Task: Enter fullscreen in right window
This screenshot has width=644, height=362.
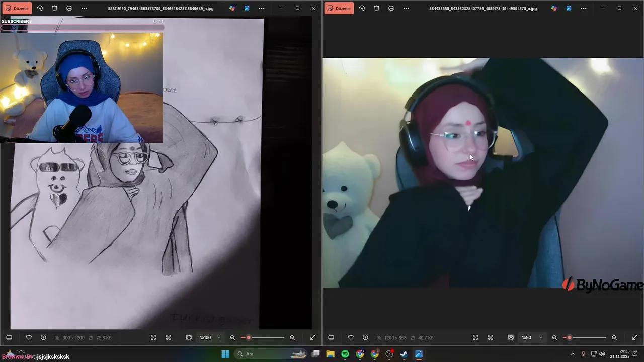Action: (635, 337)
